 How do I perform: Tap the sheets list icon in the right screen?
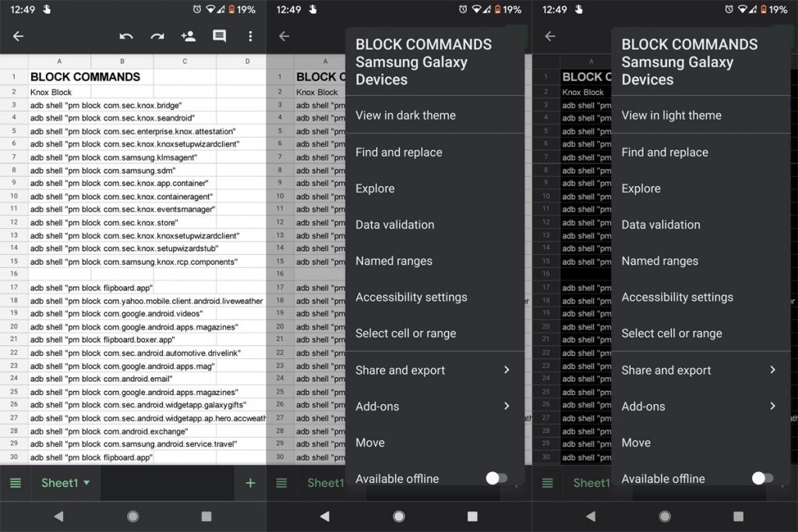[x=548, y=483]
